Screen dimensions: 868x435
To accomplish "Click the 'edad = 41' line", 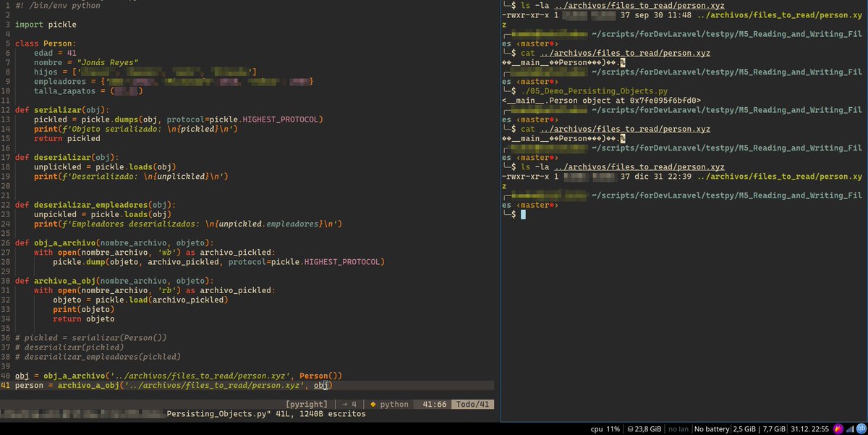I will pos(55,53).
